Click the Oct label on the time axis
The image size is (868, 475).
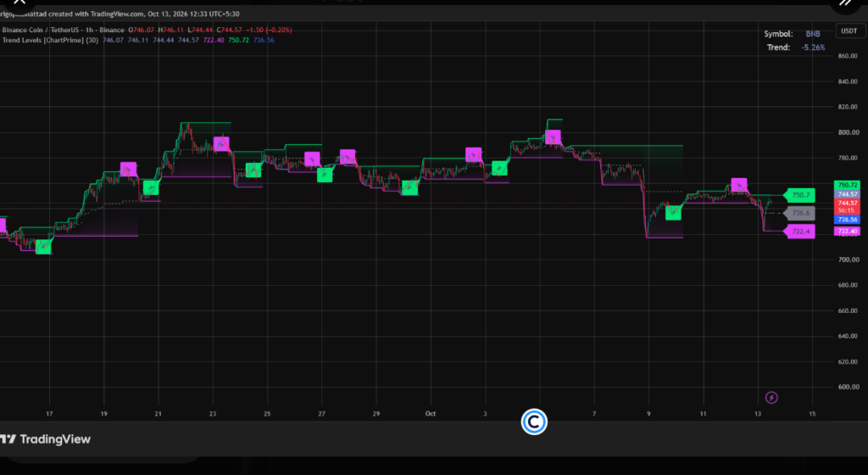click(430, 414)
